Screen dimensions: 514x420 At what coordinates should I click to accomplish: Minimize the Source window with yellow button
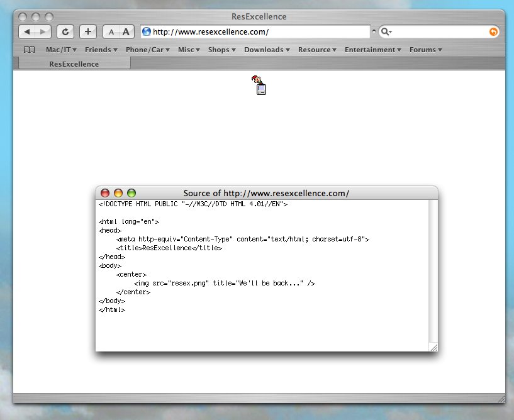(x=118, y=193)
